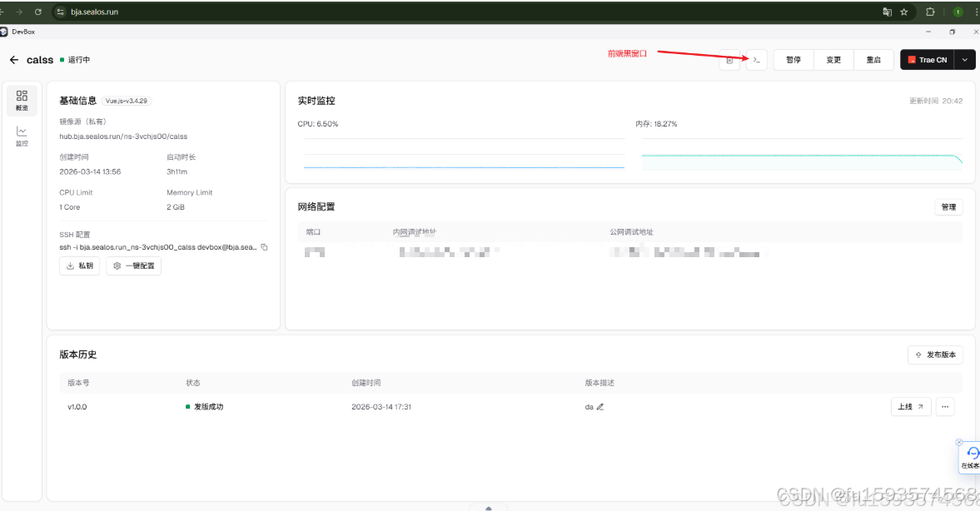Click the 运行中 running status label
This screenshot has width=980, height=511.
pos(79,60)
